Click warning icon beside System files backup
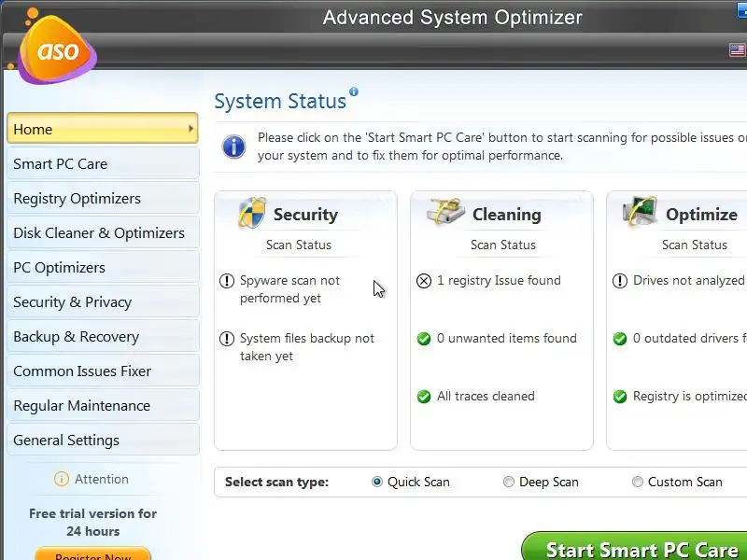This screenshot has width=747, height=560. (227, 339)
